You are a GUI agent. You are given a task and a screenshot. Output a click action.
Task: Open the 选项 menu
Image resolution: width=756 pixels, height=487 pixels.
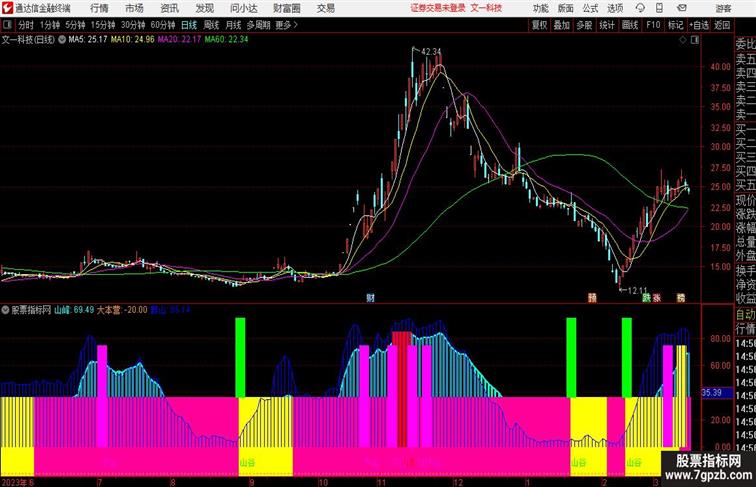(615, 8)
